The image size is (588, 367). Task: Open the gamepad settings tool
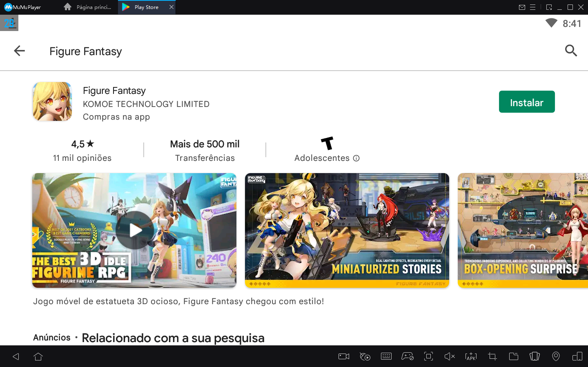(x=408, y=356)
